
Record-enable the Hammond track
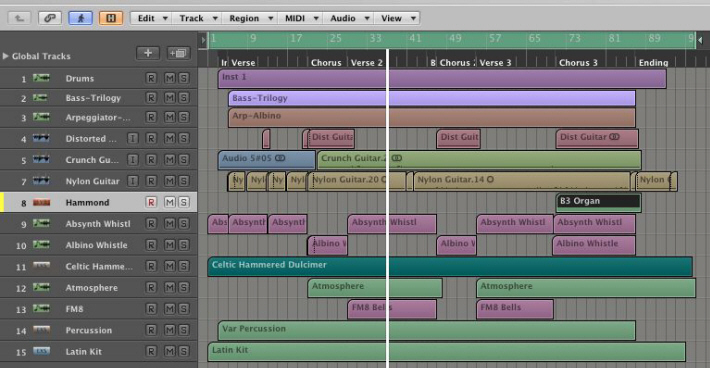pos(151,202)
